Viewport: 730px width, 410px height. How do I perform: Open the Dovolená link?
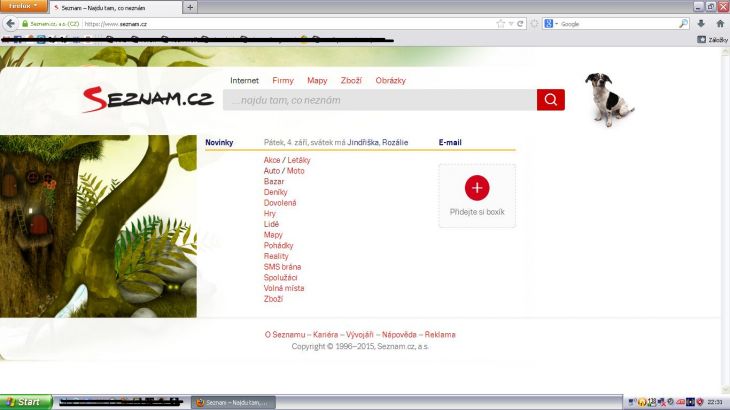[280, 203]
